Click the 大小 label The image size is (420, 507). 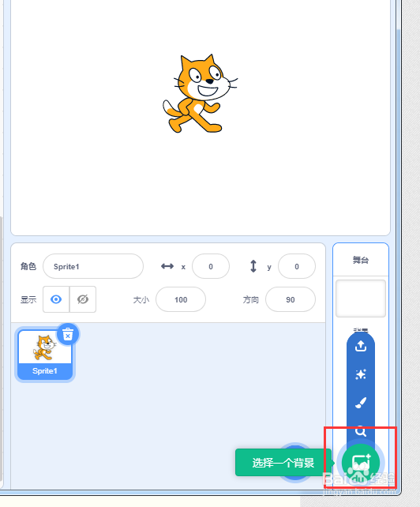point(141,300)
